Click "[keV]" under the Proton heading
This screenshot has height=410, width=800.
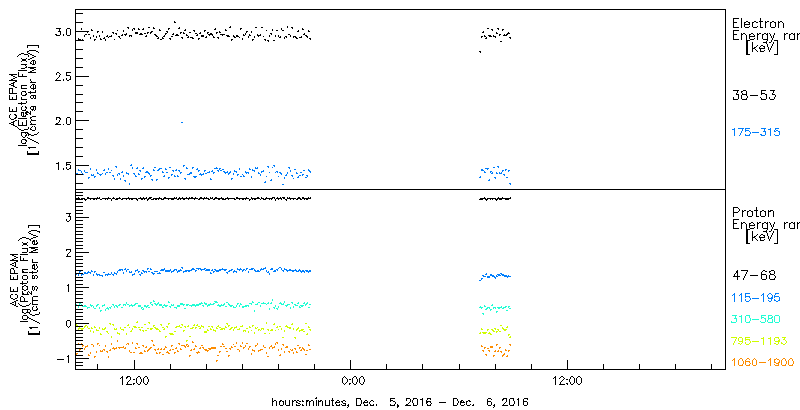[762, 236]
